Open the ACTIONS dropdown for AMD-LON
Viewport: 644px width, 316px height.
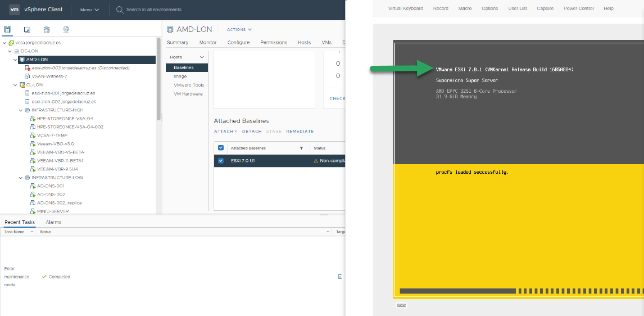(239, 30)
